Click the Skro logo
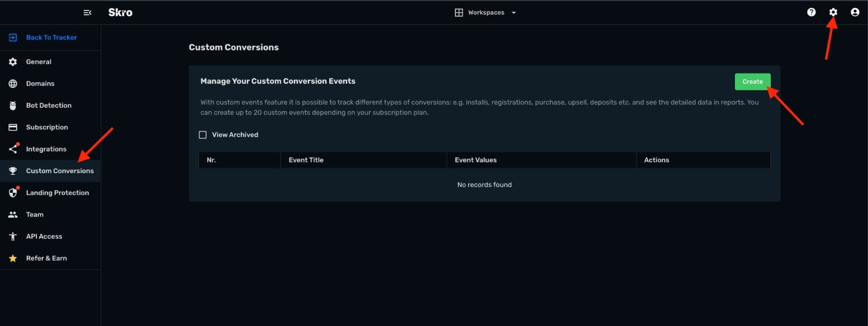 [120, 12]
